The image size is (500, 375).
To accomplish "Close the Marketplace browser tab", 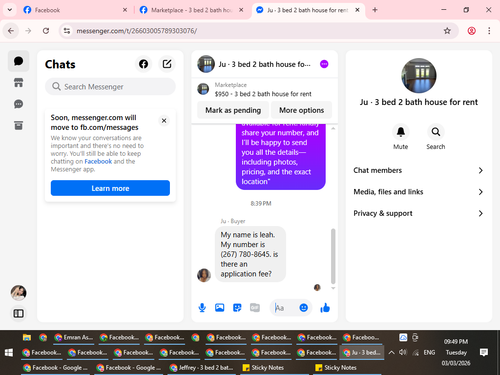I will point(241,10).
